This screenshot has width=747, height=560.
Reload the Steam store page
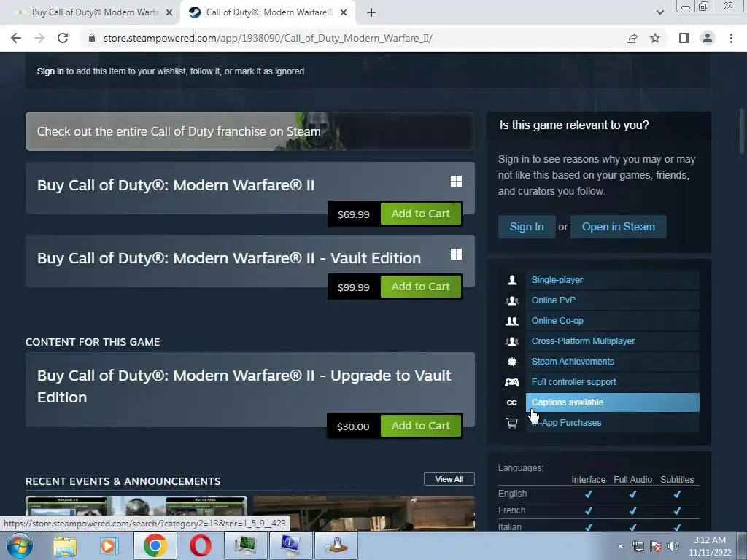tap(63, 38)
